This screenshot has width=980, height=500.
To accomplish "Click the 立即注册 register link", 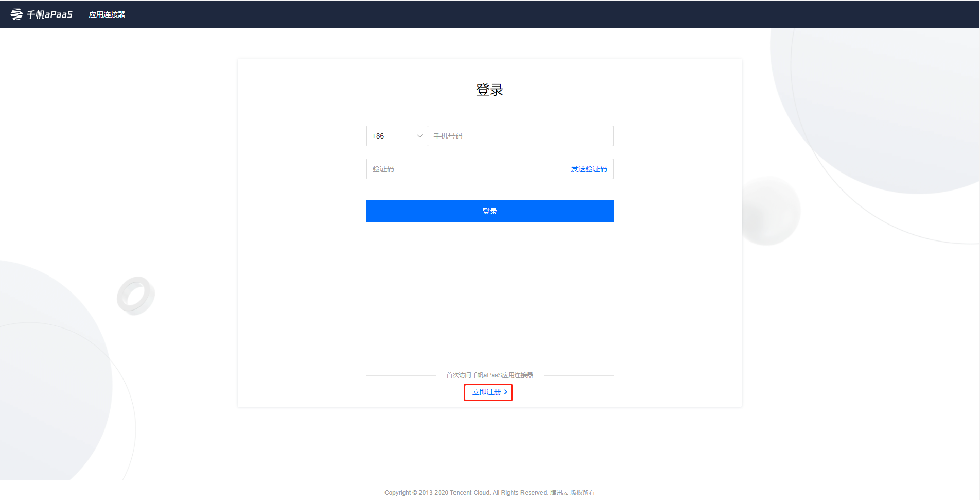I will tap(489, 392).
